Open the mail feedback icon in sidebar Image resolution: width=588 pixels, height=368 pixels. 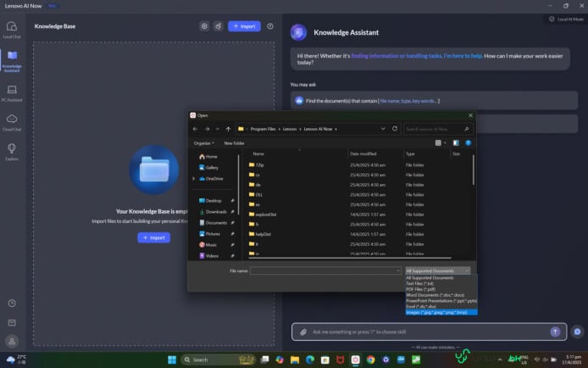tap(12, 322)
